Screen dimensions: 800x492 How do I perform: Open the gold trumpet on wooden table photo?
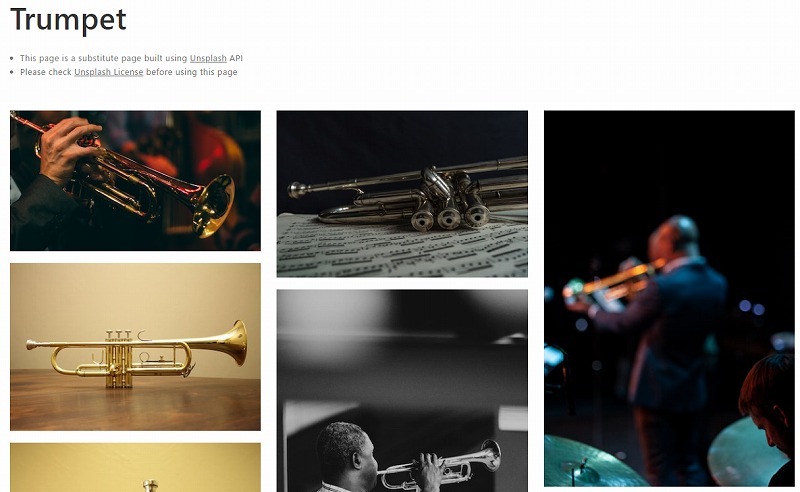[x=135, y=347]
